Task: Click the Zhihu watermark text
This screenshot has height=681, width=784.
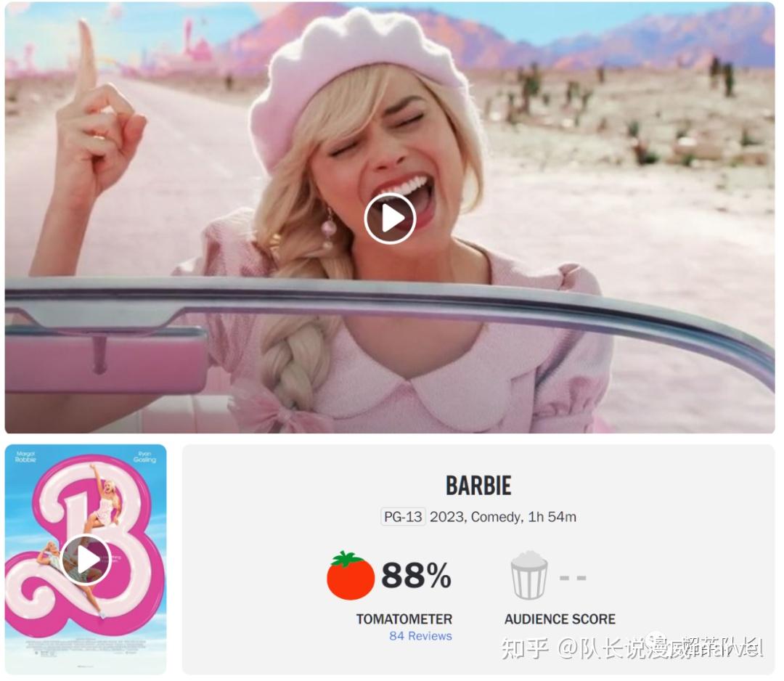Action: (x=632, y=648)
